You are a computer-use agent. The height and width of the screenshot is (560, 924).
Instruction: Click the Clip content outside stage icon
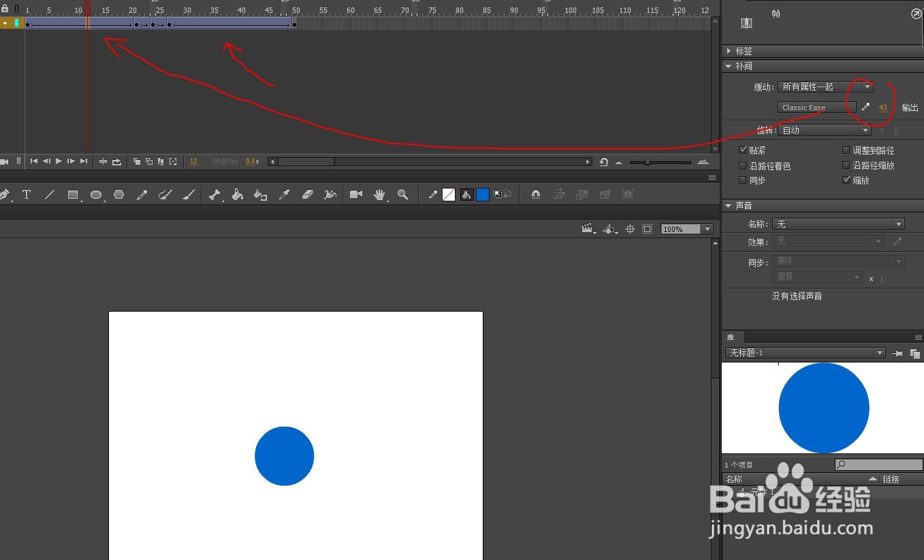[648, 229]
